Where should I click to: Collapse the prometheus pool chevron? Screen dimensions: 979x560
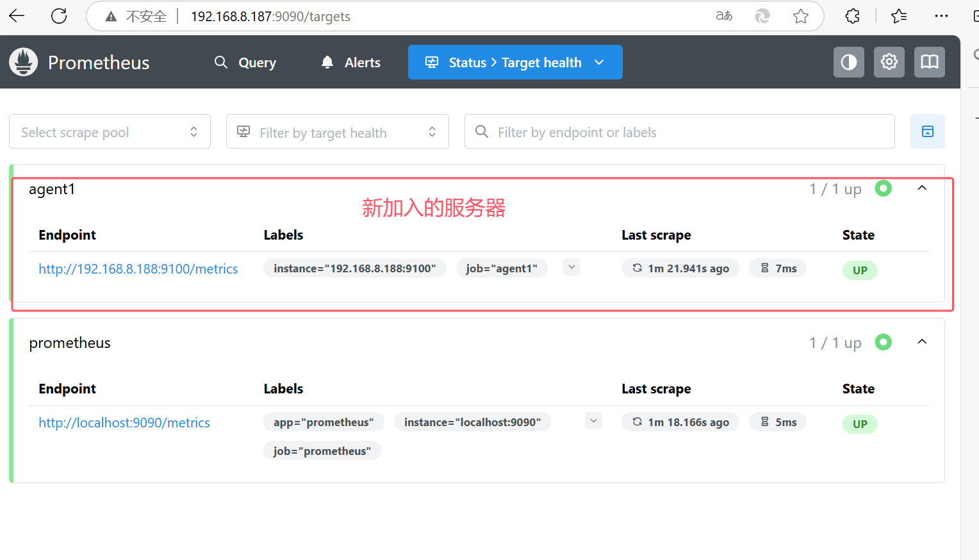point(922,342)
